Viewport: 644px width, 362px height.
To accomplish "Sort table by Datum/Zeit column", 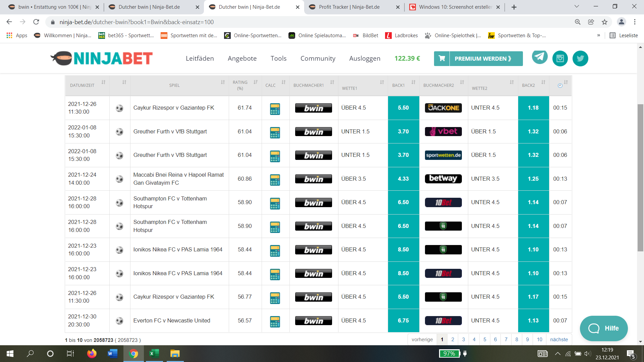I will (x=87, y=85).
